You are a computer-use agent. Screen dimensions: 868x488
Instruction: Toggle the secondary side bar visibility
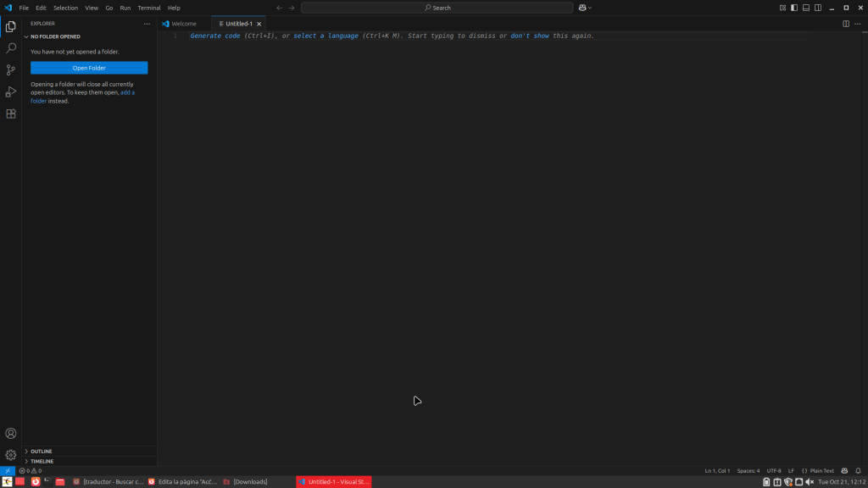pos(818,8)
